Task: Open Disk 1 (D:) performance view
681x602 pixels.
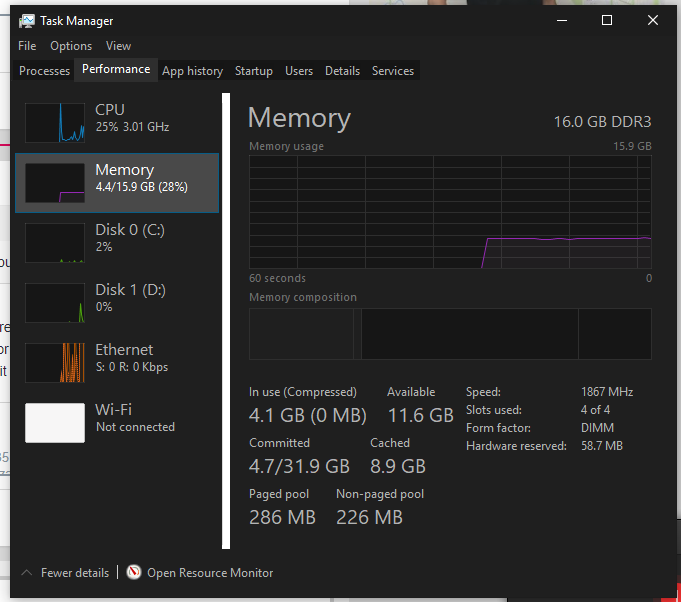Action: pyautogui.click(x=117, y=303)
